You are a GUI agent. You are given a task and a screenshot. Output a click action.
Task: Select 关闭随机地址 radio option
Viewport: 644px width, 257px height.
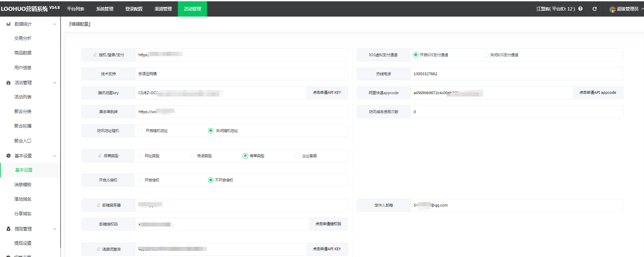211,131
